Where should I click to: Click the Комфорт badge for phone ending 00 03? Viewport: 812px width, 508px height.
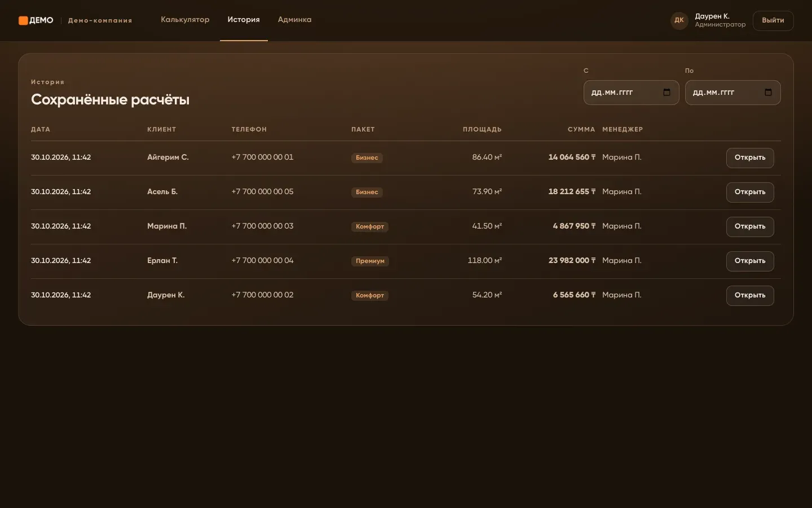click(x=370, y=227)
